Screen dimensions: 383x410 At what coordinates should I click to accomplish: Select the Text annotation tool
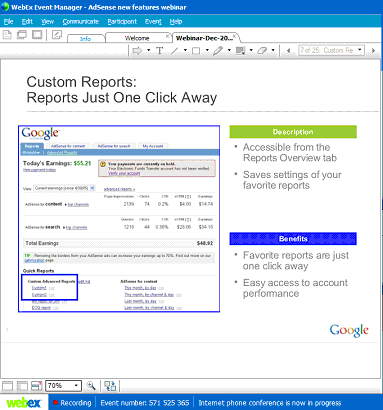pos(160,51)
